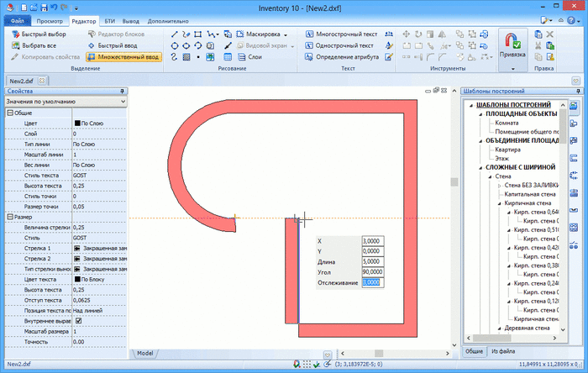The image size is (588, 373).
Task: Click the Save icon in title bar
Action: pyautogui.click(x=31, y=7)
